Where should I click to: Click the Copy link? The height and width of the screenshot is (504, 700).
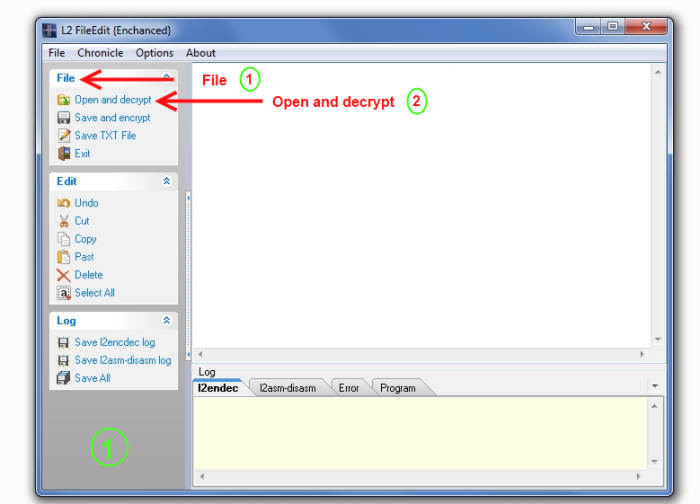(x=86, y=239)
